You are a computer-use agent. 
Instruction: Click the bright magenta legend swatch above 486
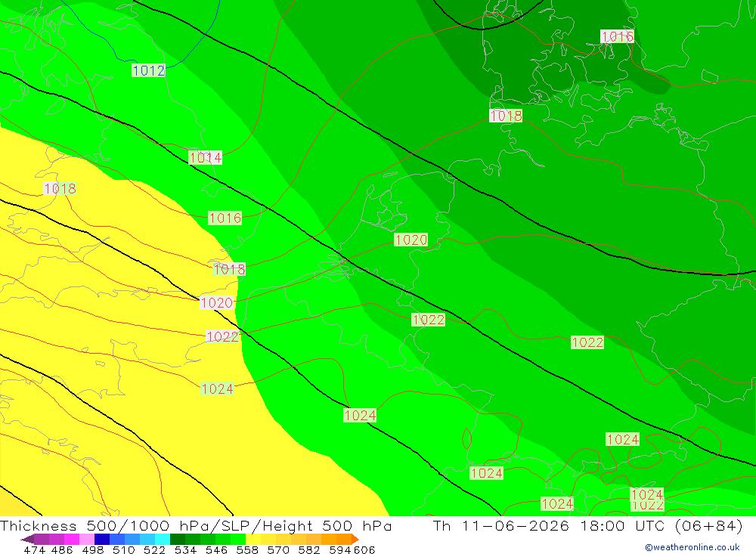(x=72, y=539)
